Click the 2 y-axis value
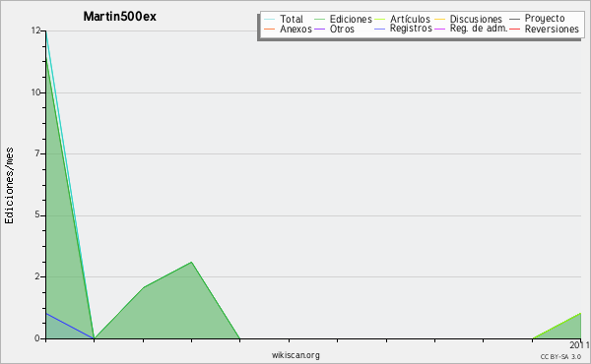The width and height of the screenshot is (591, 364). pyautogui.click(x=37, y=276)
